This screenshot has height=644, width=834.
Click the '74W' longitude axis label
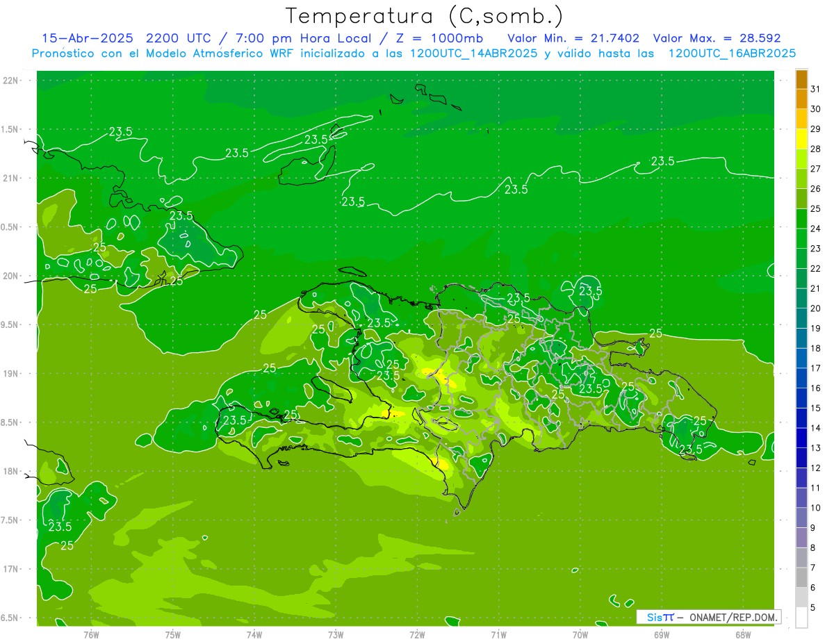click(254, 635)
